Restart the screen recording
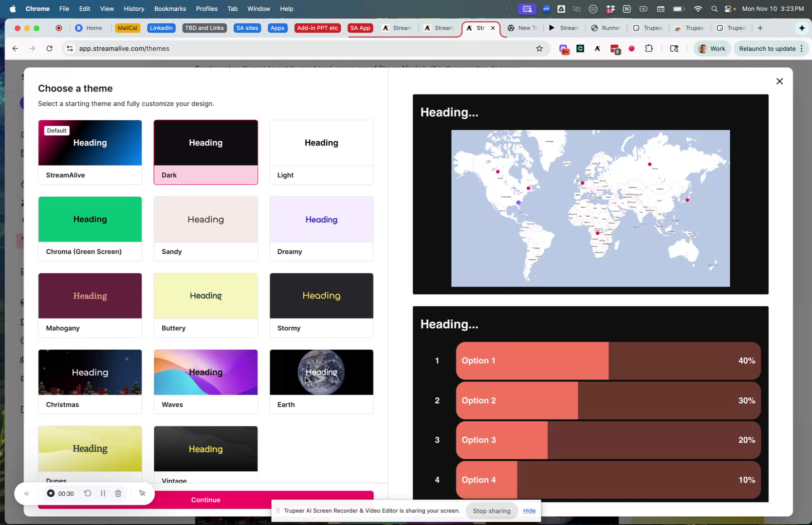 click(88, 493)
